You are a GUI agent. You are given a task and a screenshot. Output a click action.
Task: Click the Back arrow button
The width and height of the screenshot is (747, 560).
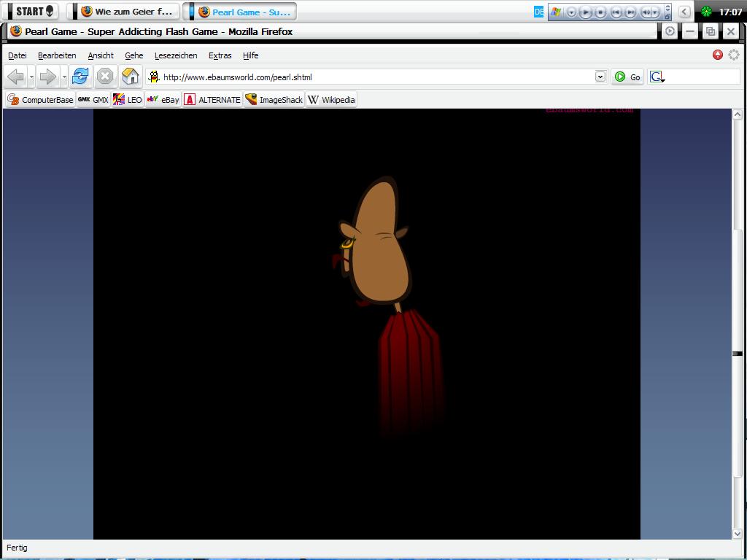(x=16, y=76)
